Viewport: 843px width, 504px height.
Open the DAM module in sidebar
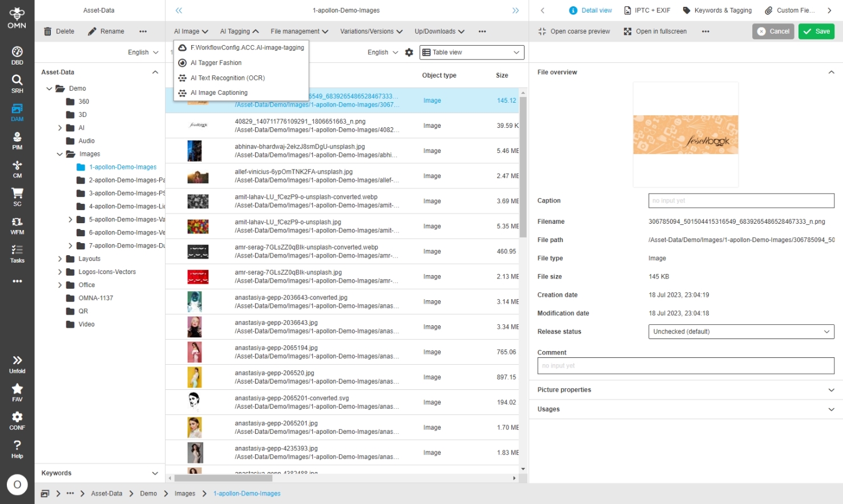(x=17, y=112)
